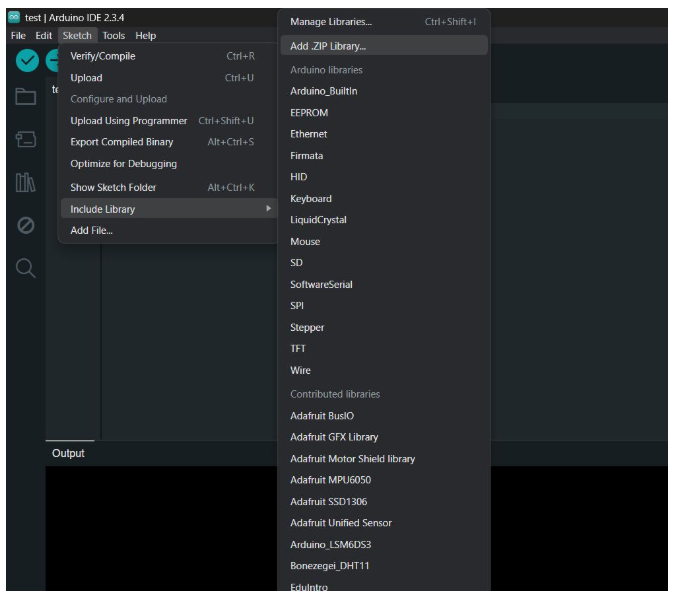682x595 pixels.
Task: Toggle Optimize for Debugging
Action: tap(168, 164)
